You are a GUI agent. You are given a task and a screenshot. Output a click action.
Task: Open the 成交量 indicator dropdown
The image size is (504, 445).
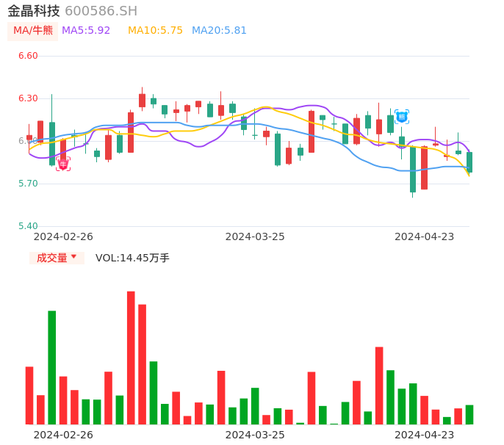(57, 258)
